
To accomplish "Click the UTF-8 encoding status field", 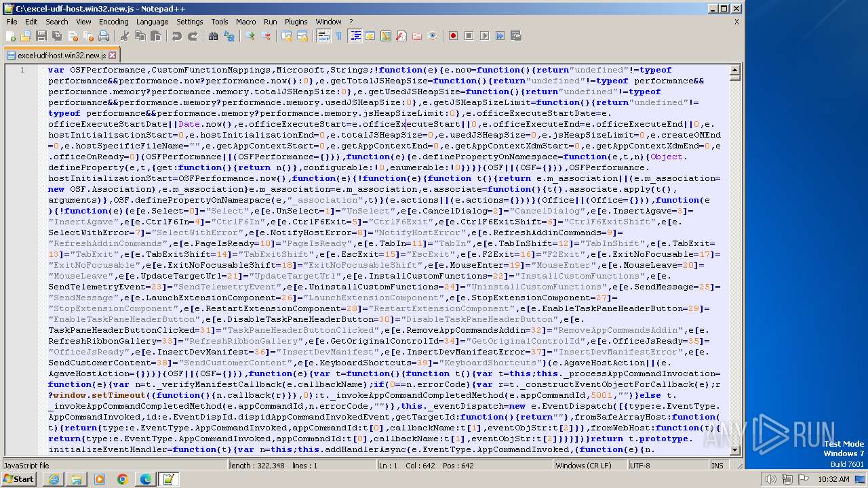I will click(668, 465).
